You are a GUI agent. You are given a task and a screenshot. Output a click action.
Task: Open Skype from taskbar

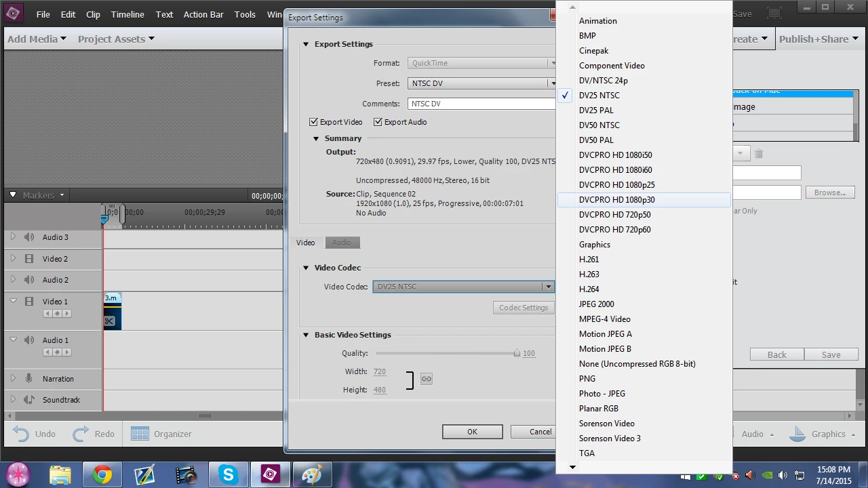pos(228,474)
